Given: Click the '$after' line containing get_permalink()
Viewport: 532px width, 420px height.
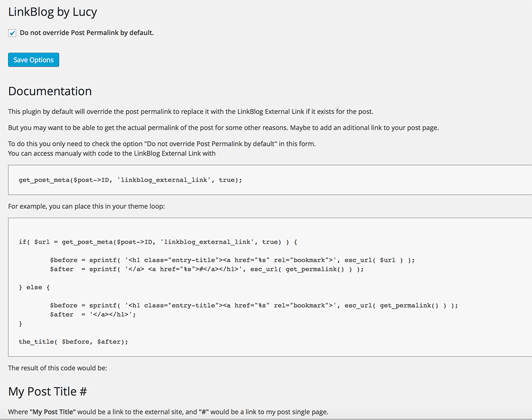Looking at the screenshot, I should [x=206, y=269].
